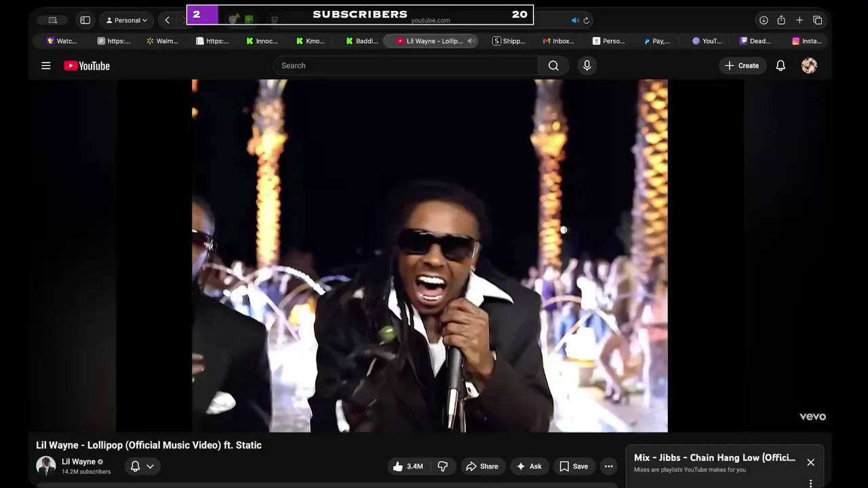This screenshot has height=488, width=868.
Task: Toggle Safari sidebar icon
Action: [x=85, y=20]
